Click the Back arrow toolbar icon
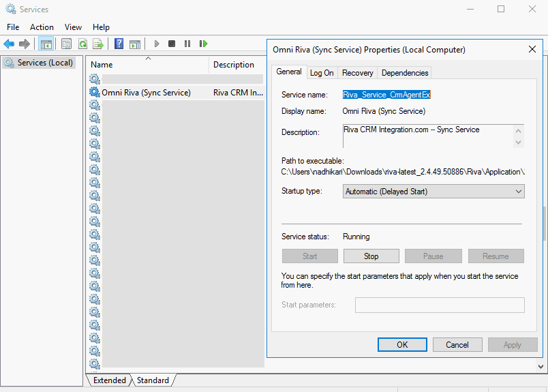This screenshot has height=392, width=548. [9, 44]
